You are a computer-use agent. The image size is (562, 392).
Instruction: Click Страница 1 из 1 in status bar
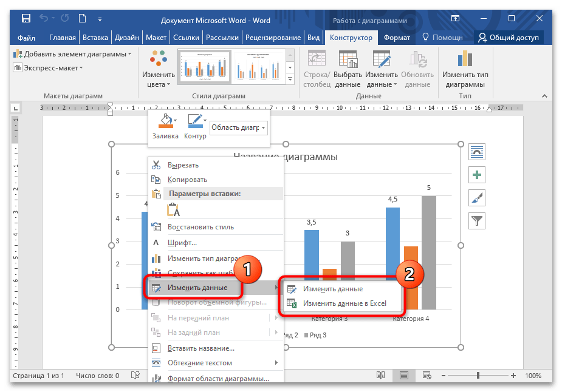[x=38, y=376]
